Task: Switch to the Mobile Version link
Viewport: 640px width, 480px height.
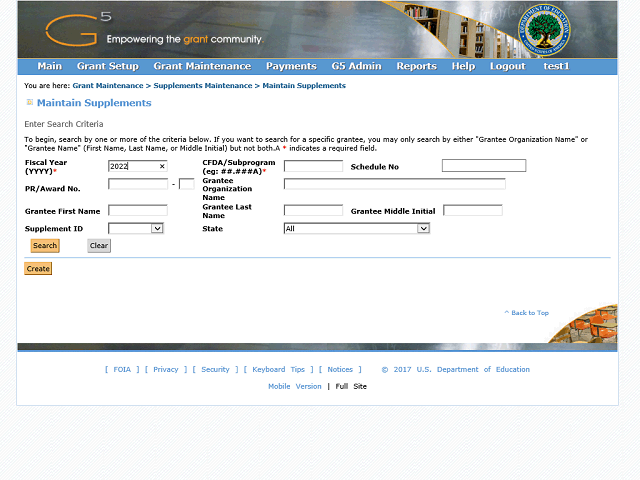Action: coord(295,386)
